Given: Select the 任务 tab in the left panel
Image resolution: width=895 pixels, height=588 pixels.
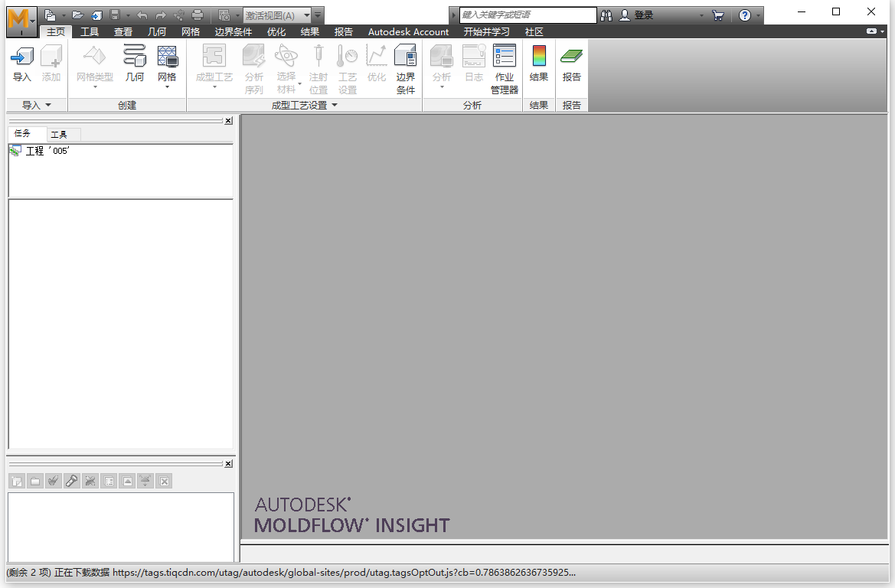Looking at the screenshot, I should (x=23, y=133).
